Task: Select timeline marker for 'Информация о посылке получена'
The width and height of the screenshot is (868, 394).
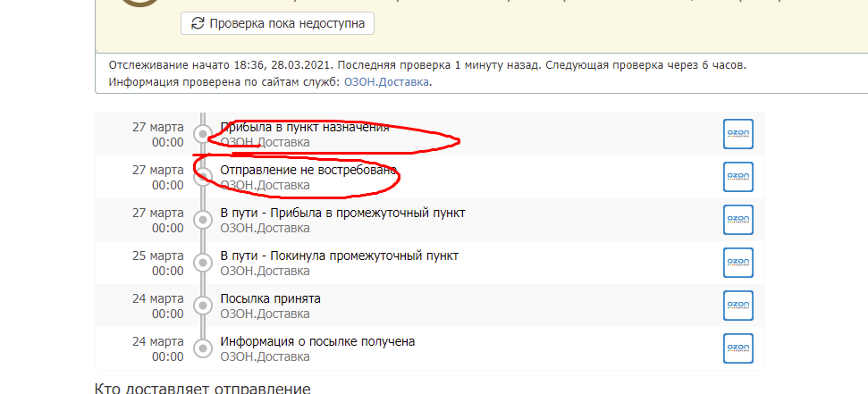Action: tap(203, 348)
